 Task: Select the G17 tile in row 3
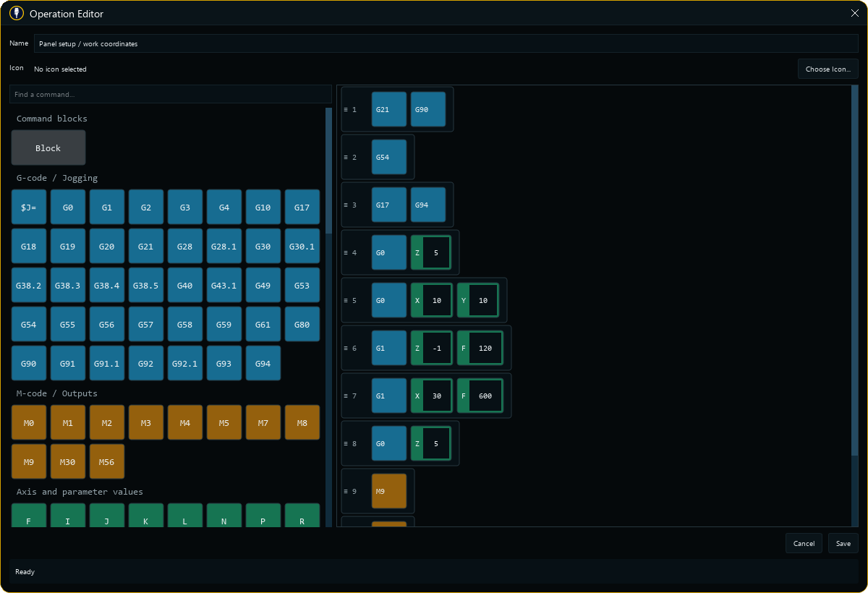pyautogui.click(x=389, y=205)
